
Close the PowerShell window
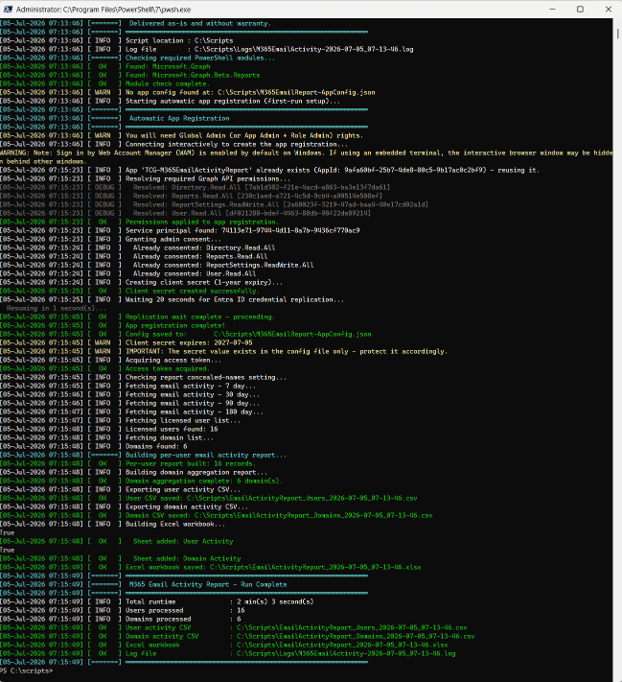point(608,9)
